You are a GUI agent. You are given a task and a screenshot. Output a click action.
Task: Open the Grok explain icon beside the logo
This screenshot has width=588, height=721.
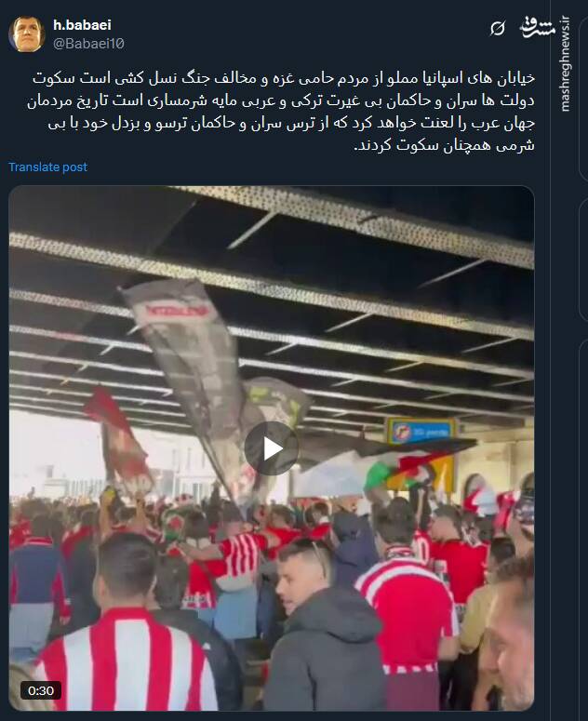click(x=497, y=28)
